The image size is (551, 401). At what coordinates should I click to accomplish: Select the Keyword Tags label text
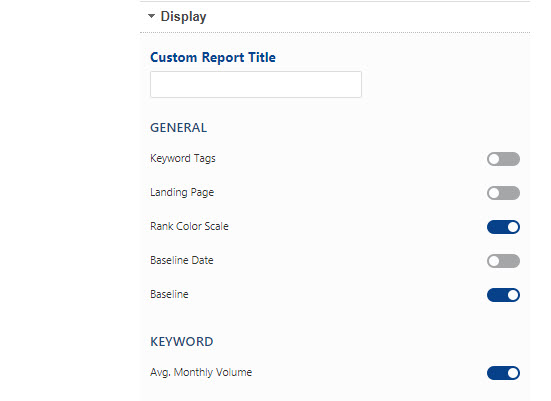[x=183, y=159]
